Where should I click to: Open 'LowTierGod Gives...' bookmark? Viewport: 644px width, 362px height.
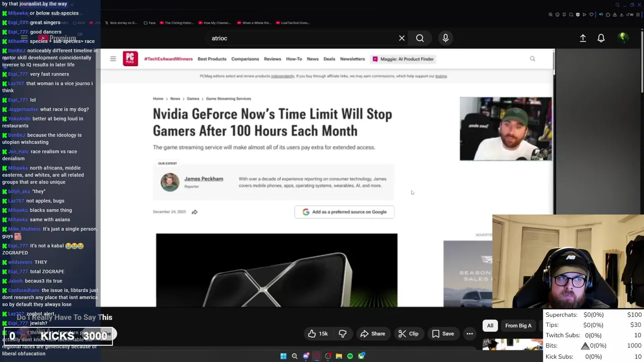pos(293,23)
